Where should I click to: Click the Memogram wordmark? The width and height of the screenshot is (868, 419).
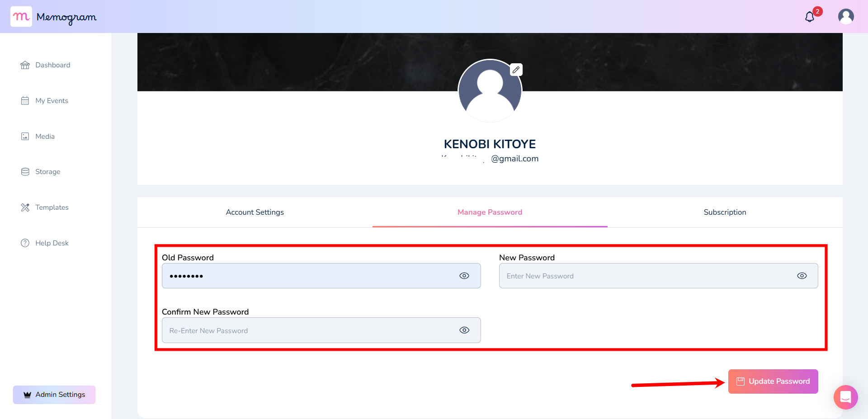[66, 17]
